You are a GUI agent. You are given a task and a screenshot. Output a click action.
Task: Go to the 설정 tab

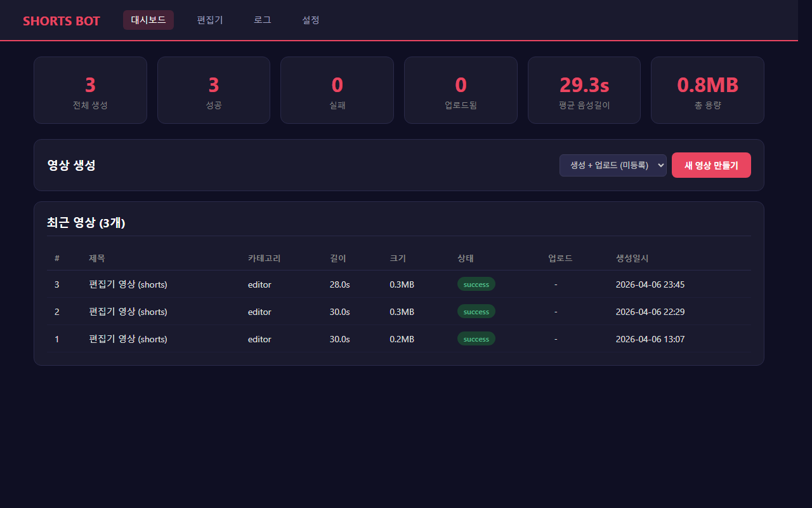pyautogui.click(x=311, y=20)
